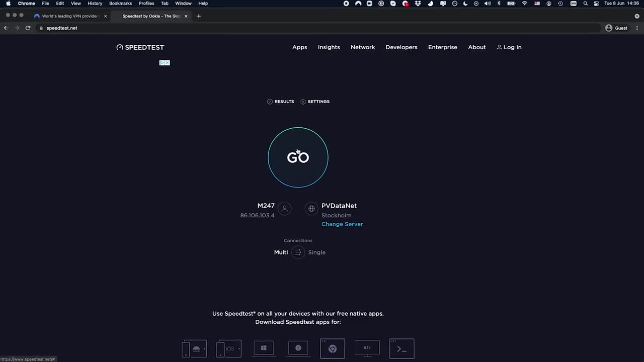Close the Speedtest by Ookla tab
Viewport: 644px width, 362px height.
(186, 16)
